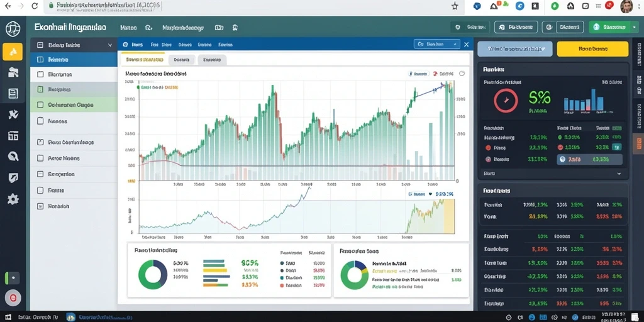Click the browser reload icon
This screenshot has height=322, width=644.
click(x=35, y=6)
